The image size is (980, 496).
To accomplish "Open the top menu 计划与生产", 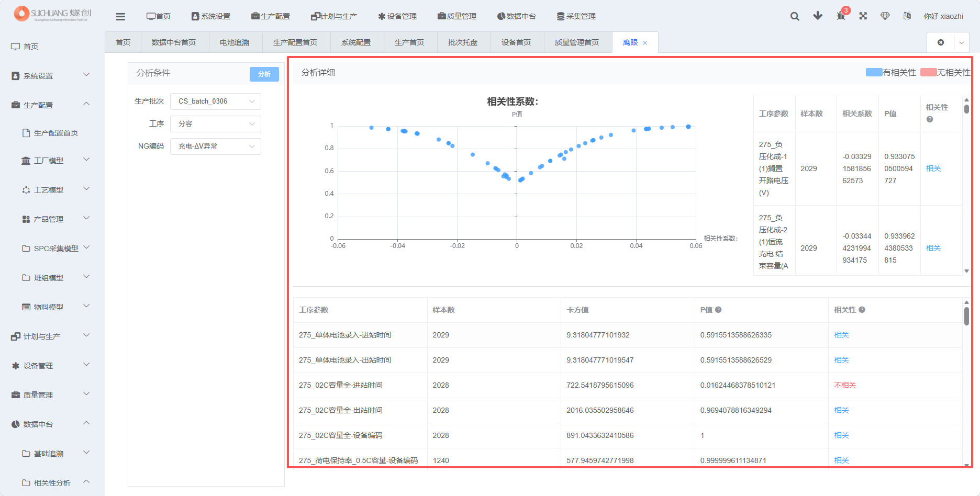I will (334, 16).
